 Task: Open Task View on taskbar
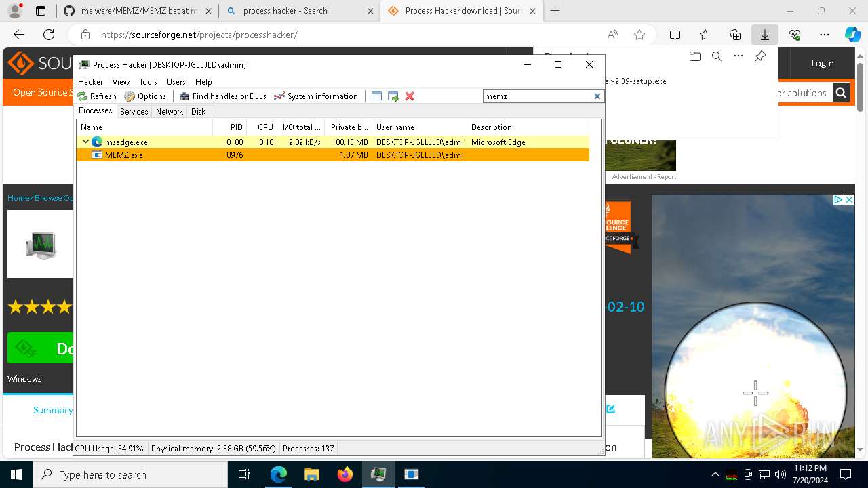[245, 474]
